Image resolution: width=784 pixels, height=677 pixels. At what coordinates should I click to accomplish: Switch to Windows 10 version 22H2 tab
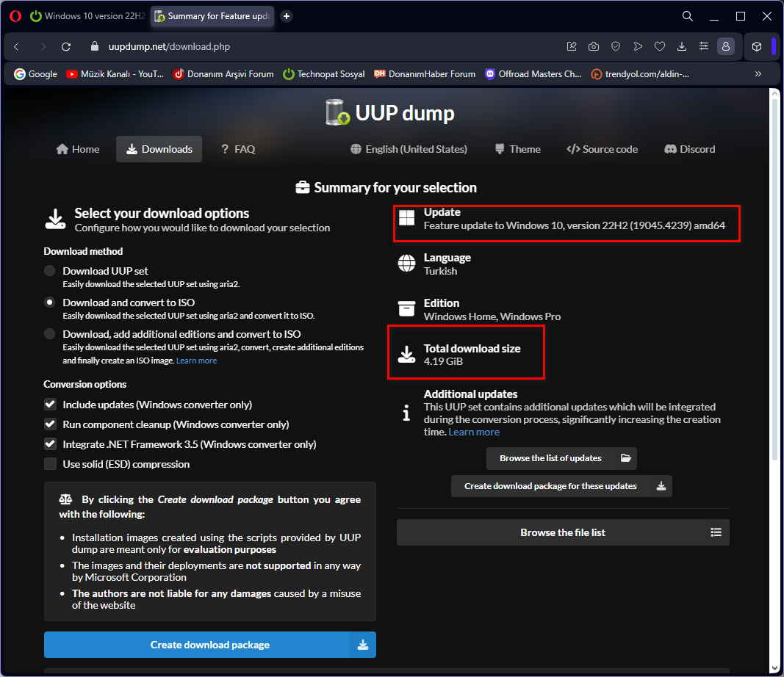point(88,16)
